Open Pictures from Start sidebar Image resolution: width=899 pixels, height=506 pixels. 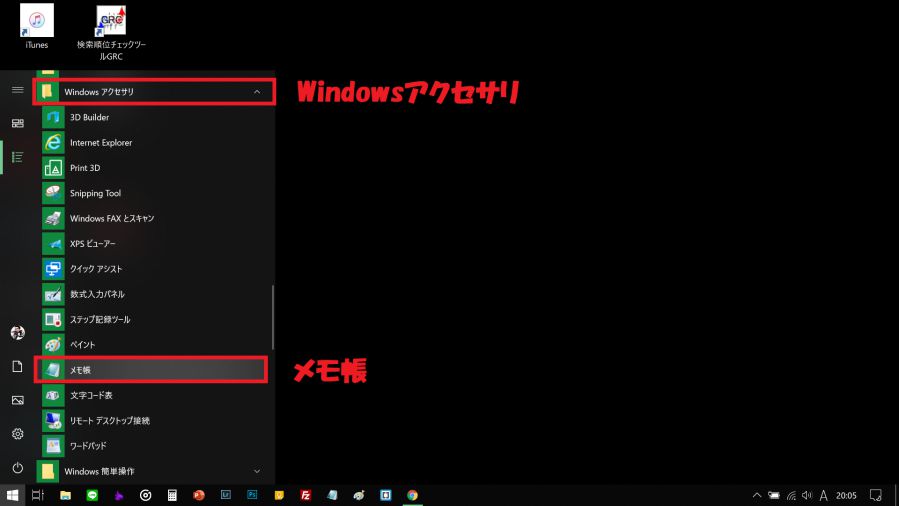[18, 400]
